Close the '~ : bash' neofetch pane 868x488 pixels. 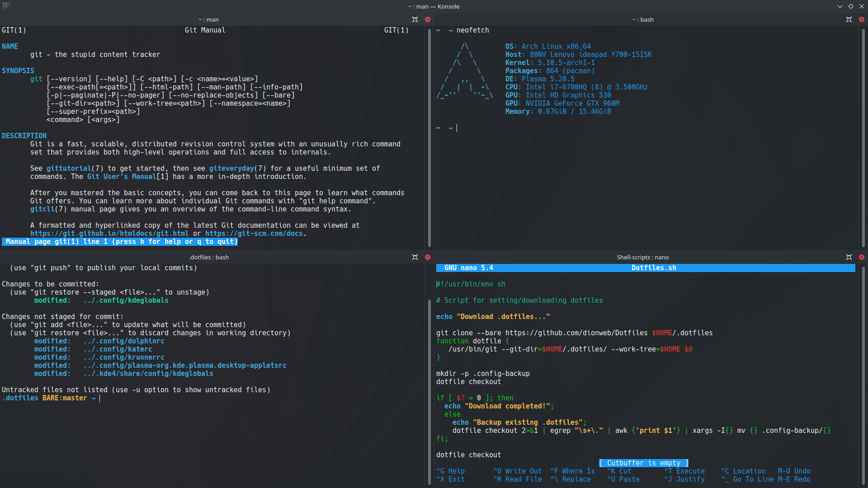pos(862,19)
